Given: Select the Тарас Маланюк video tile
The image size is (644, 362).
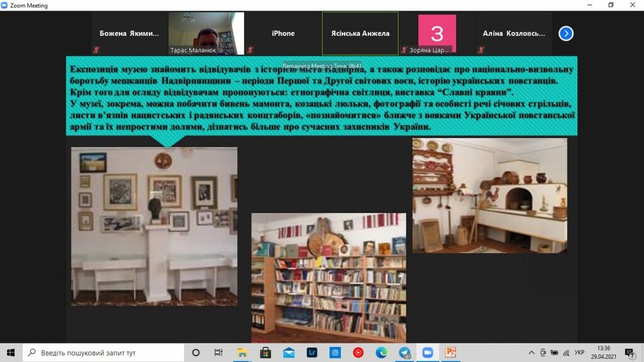Looking at the screenshot, I should 202,33.
